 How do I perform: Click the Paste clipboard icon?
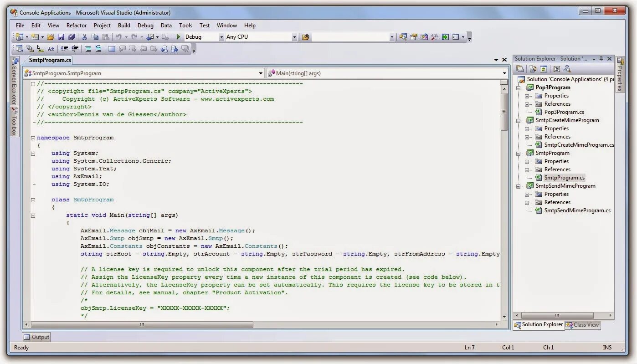(105, 37)
